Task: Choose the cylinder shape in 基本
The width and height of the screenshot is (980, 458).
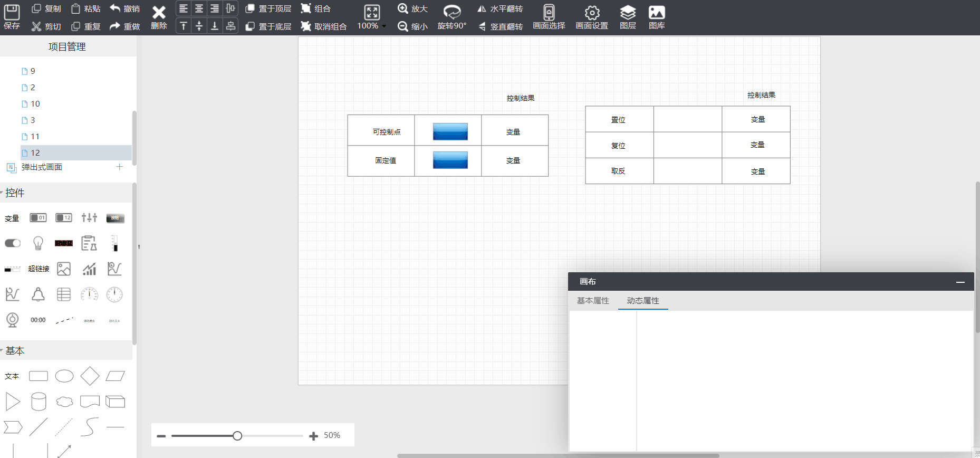Action: [39, 402]
